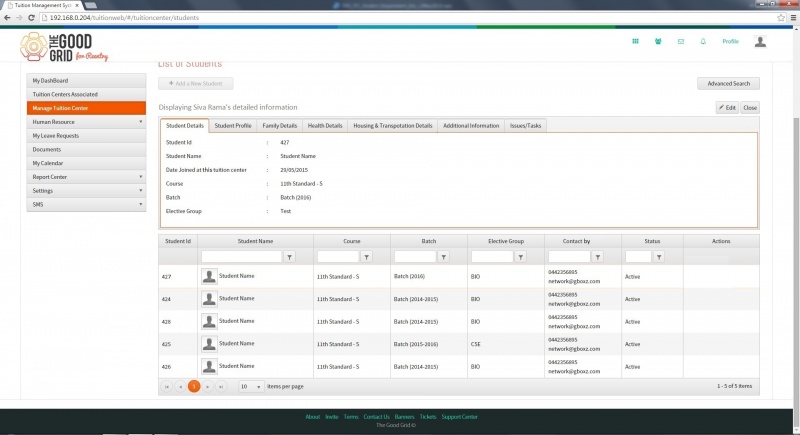Open the items per page dropdown

[x=251, y=387]
